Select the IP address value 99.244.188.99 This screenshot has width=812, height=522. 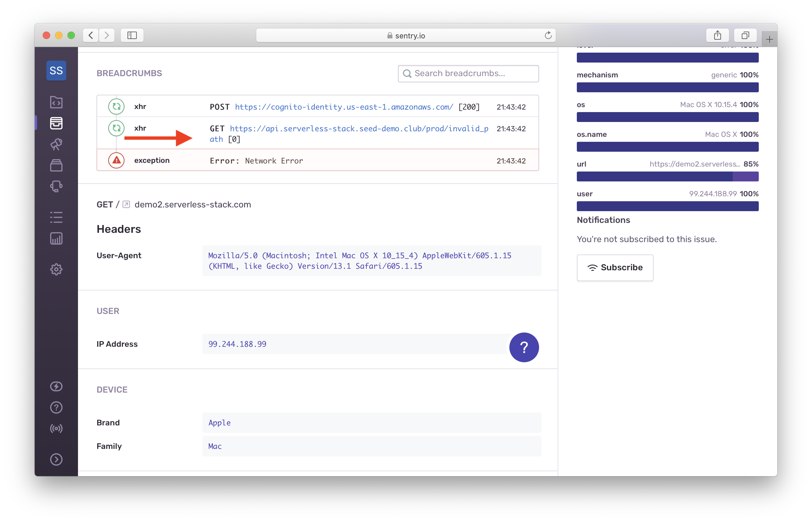237,344
